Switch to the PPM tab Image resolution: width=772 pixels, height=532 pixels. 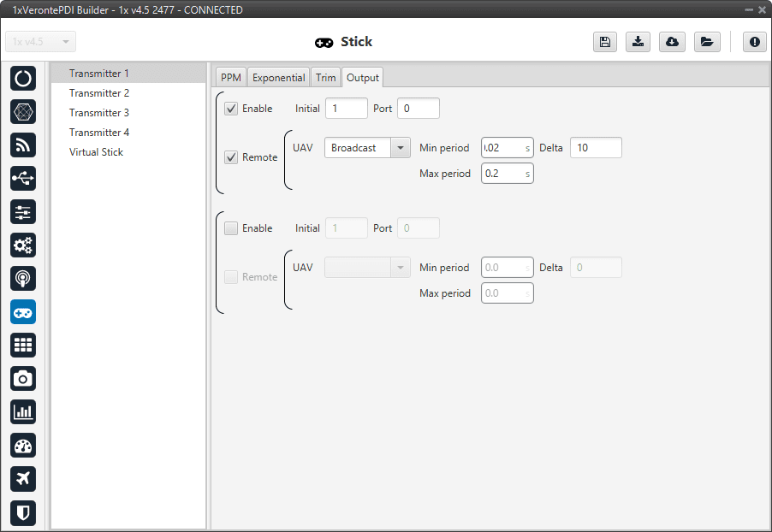(x=230, y=78)
